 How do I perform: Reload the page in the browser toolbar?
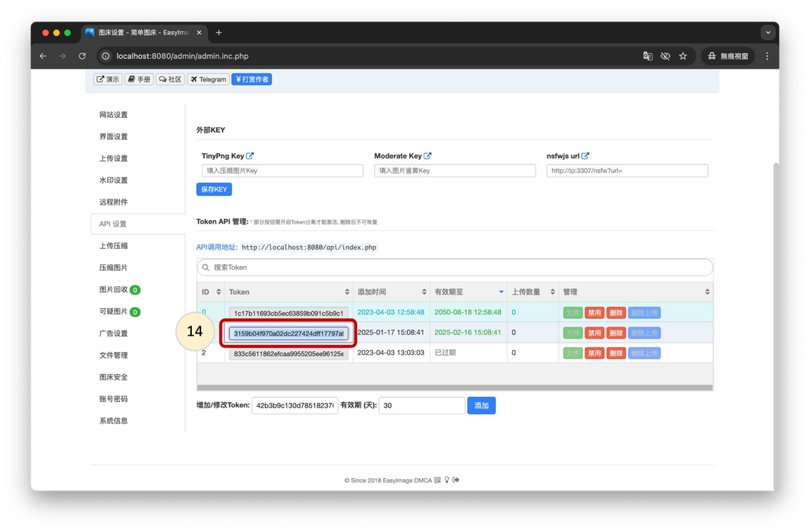tap(82, 56)
